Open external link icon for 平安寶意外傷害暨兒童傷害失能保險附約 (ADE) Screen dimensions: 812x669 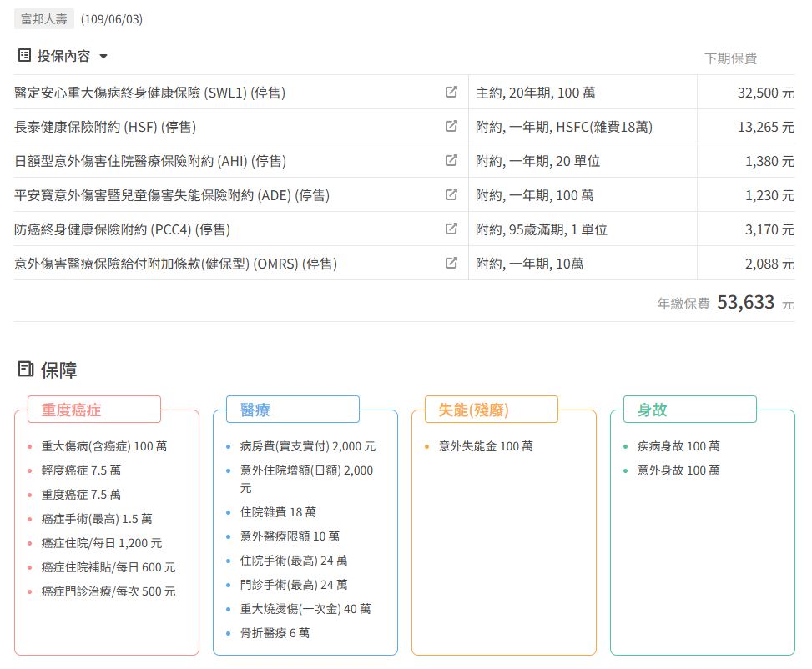tap(451, 195)
